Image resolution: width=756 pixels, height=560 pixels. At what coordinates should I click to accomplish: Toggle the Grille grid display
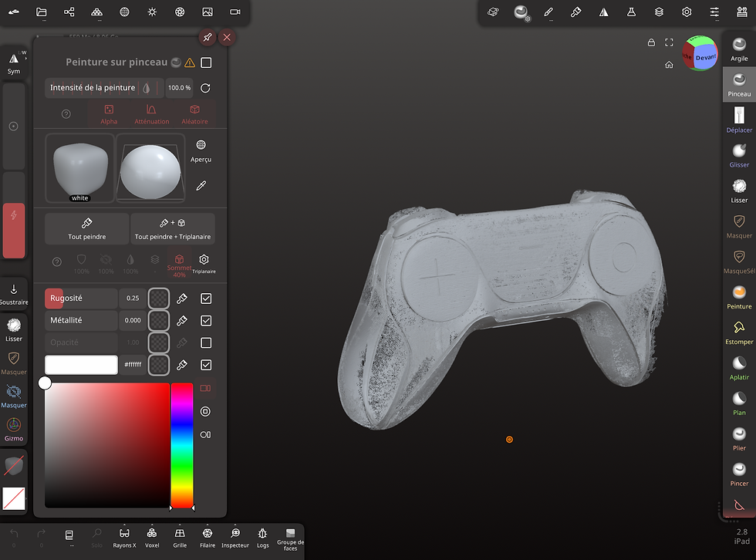(x=180, y=538)
